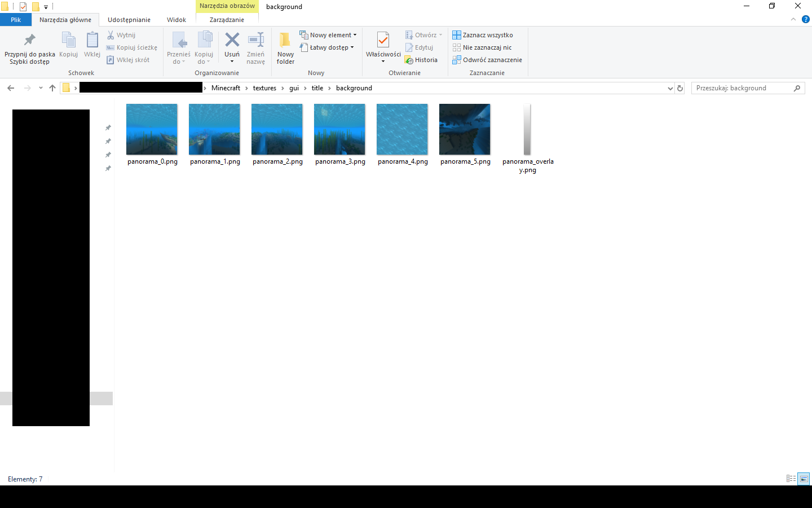Select panorama_1.png thumbnail
This screenshot has width=812, height=508.
tap(214, 129)
